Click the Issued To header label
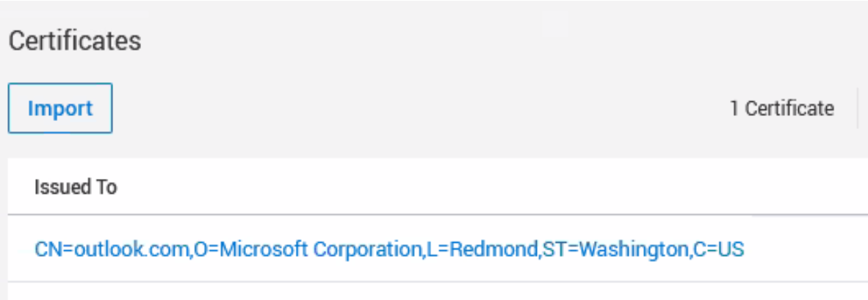 tap(76, 187)
